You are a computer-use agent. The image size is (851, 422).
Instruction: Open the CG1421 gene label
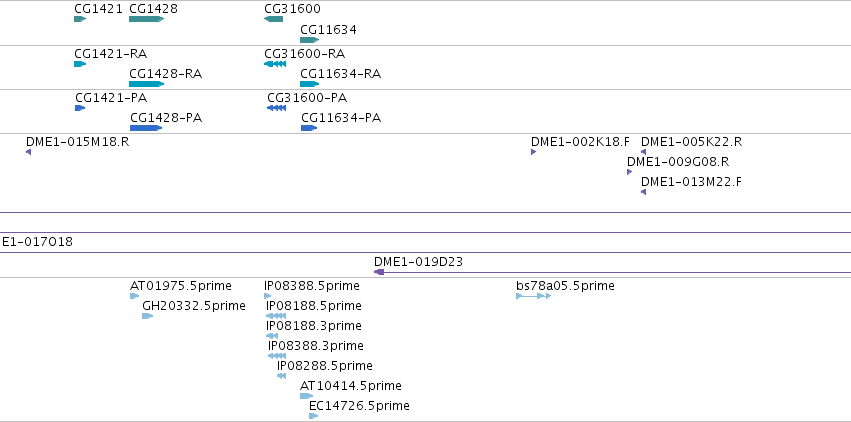tap(98, 9)
